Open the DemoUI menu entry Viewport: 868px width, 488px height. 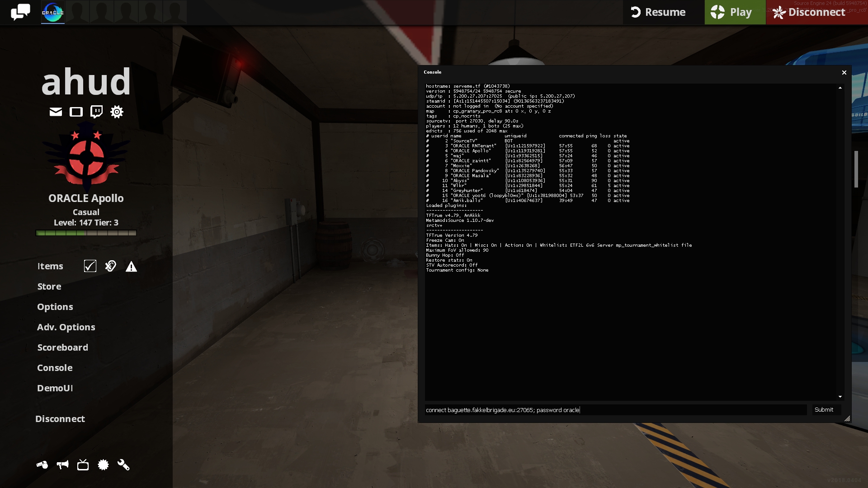click(x=55, y=388)
